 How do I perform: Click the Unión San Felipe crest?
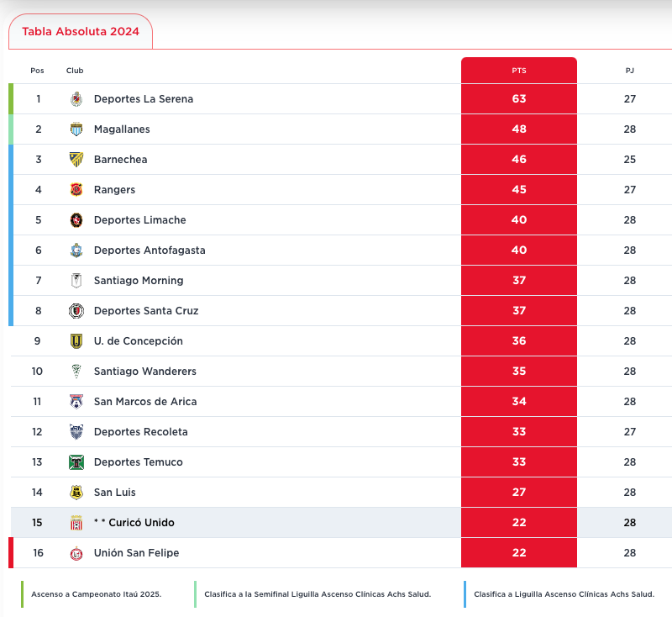[76, 553]
